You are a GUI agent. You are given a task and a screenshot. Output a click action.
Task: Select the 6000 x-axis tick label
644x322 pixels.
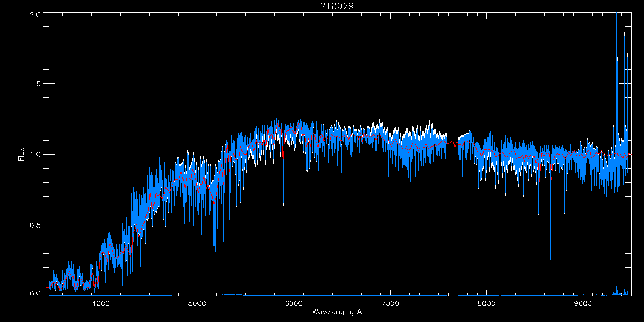[x=294, y=303]
